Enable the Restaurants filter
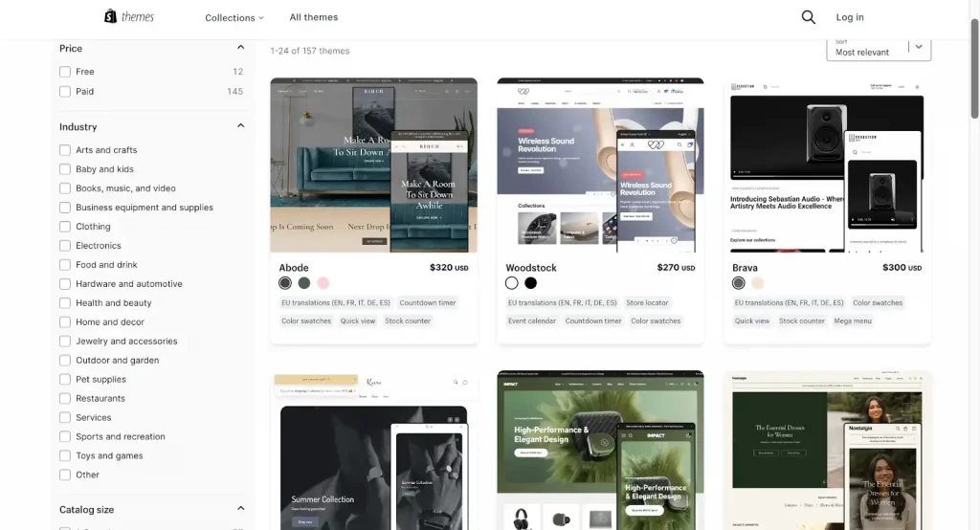980x530 pixels. (x=65, y=398)
